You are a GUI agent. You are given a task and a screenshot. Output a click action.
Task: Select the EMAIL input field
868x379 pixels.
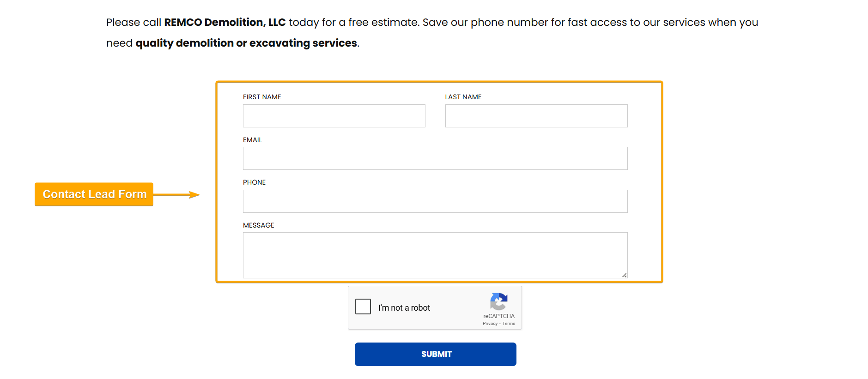[435, 158]
